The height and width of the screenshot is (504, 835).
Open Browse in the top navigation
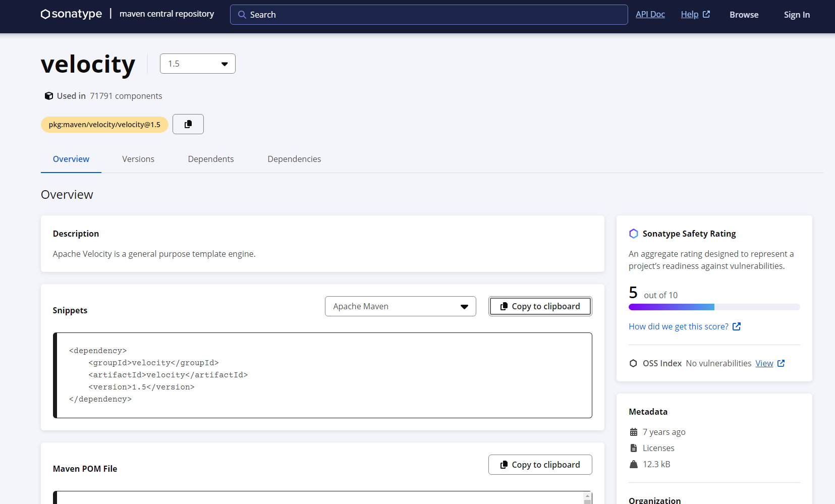744,15
